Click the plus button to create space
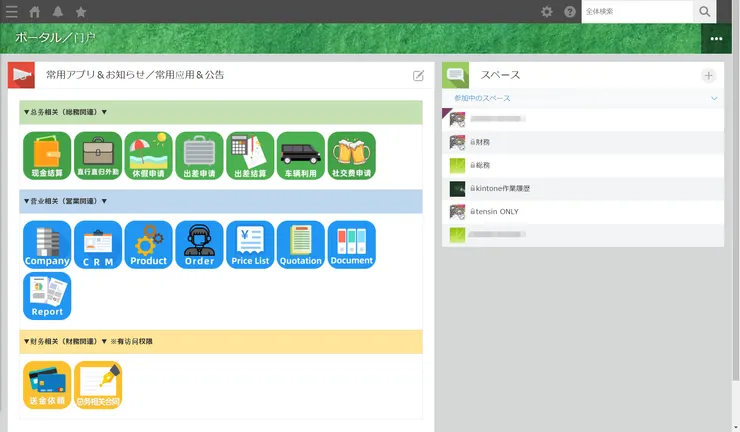 click(709, 76)
